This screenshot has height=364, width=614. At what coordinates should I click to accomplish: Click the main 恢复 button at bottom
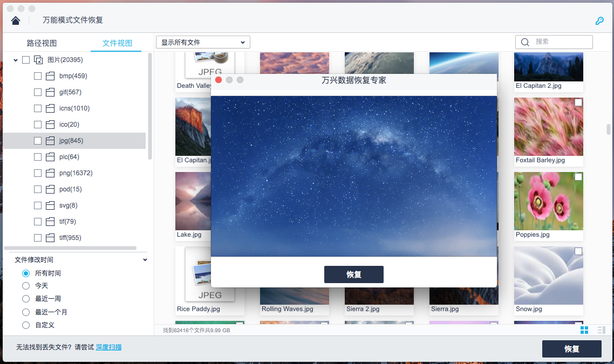coord(572,349)
